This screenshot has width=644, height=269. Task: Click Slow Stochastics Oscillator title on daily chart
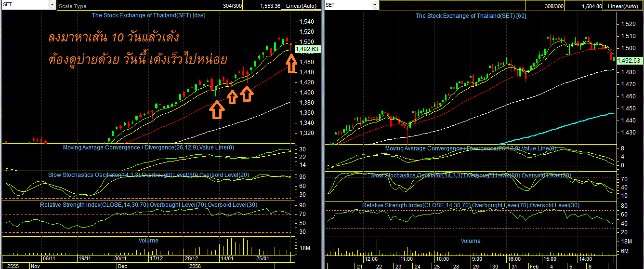point(148,175)
